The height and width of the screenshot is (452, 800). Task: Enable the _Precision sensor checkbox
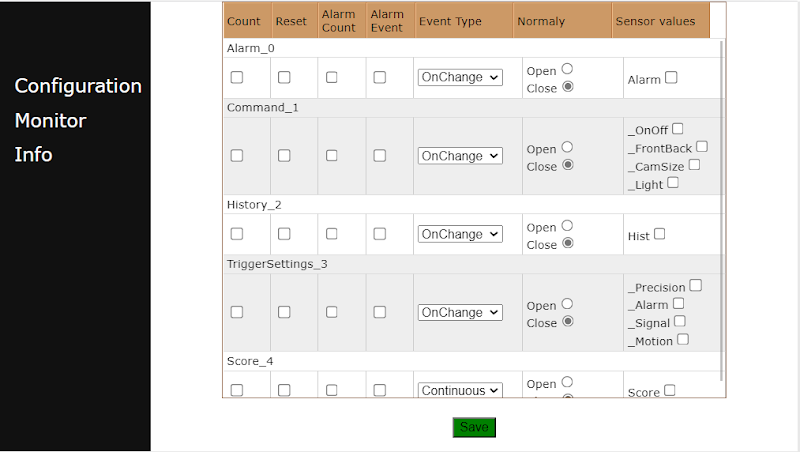696,285
